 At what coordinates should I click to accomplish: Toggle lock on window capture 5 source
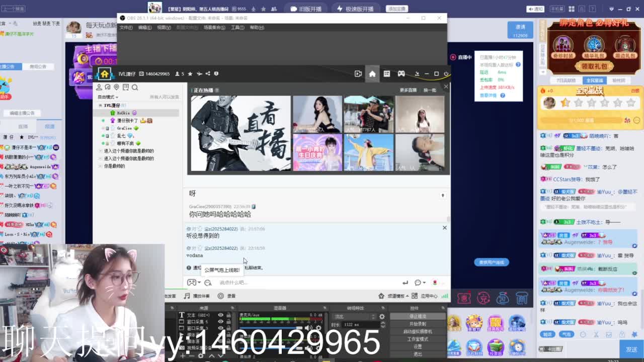[228, 322]
